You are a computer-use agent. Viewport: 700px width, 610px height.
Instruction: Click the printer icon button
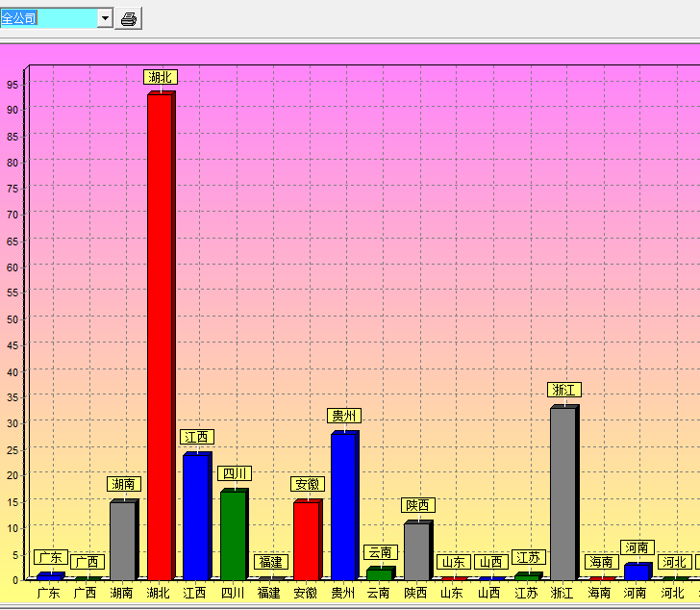tap(129, 19)
